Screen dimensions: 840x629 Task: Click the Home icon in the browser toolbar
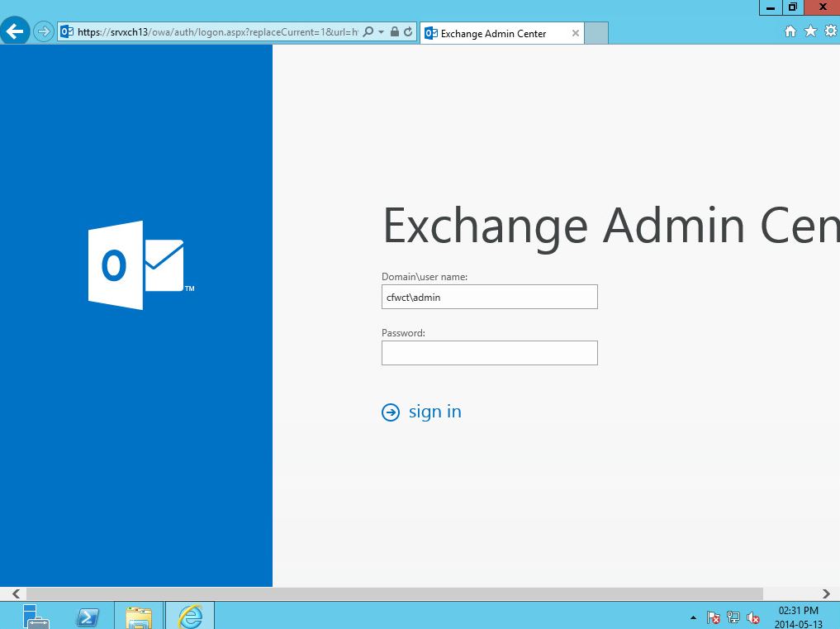pyautogui.click(x=789, y=31)
